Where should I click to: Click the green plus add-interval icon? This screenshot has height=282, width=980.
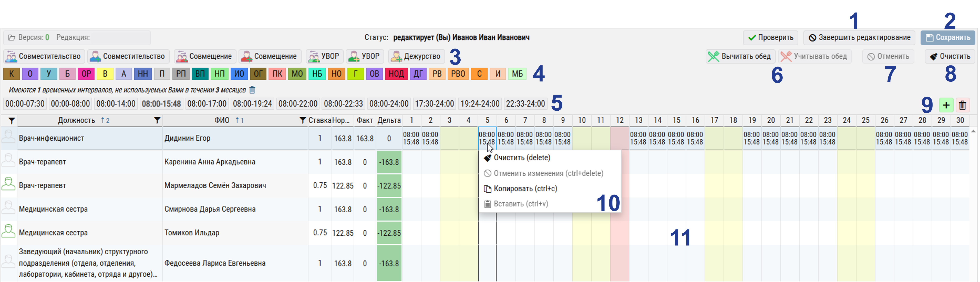946,105
